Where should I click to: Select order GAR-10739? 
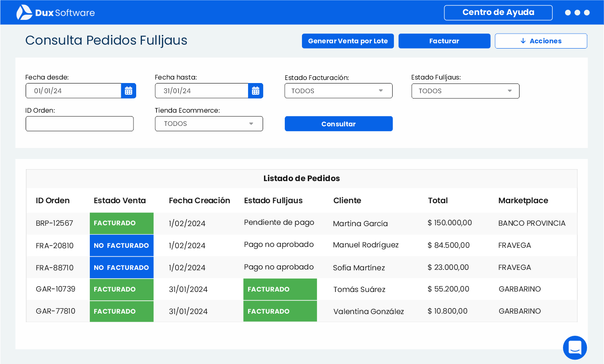pos(56,289)
